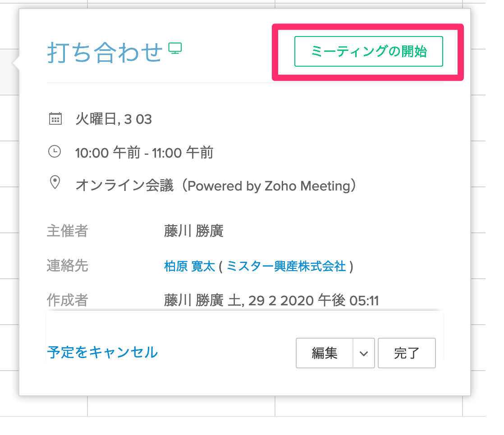This screenshot has height=435, width=504.
Task: Click the 主催者 label
Action: [x=67, y=231]
